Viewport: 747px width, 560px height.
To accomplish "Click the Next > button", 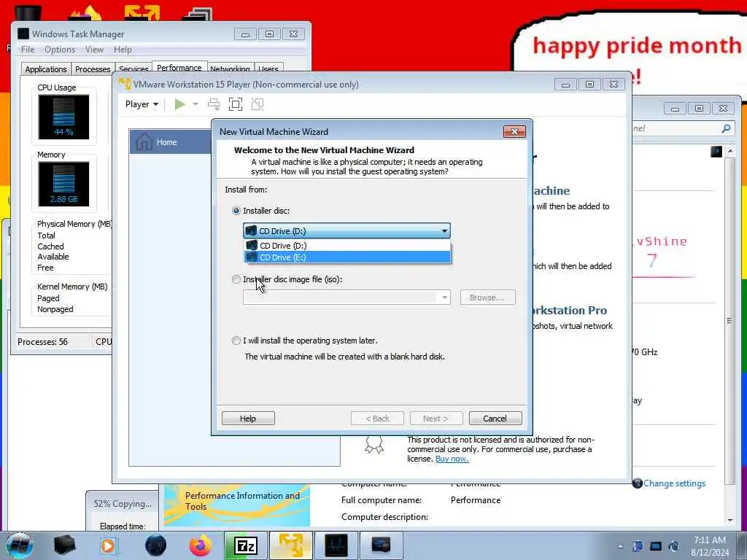I will click(436, 418).
